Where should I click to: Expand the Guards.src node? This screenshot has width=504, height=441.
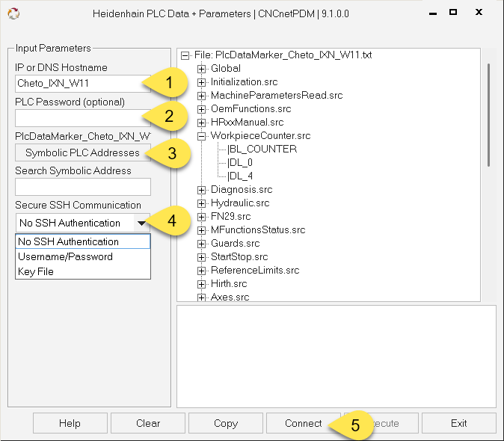(x=202, y=244)
